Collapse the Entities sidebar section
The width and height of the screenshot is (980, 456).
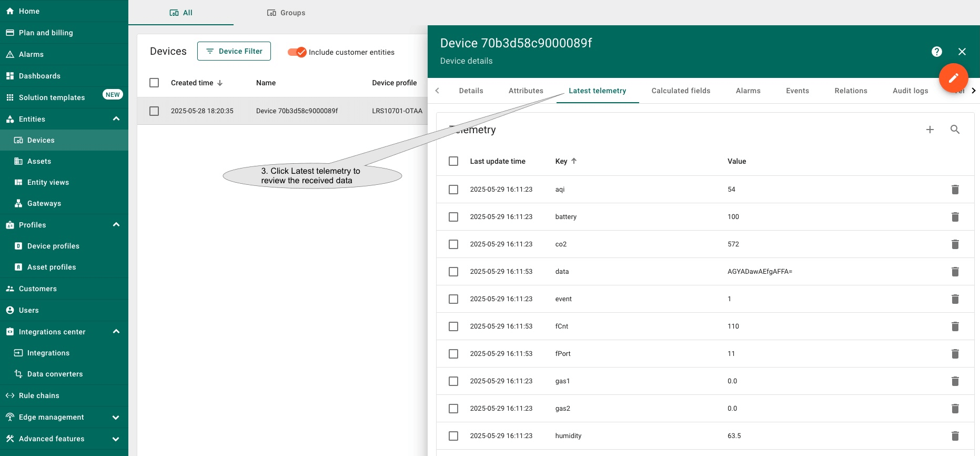[116, 119]
